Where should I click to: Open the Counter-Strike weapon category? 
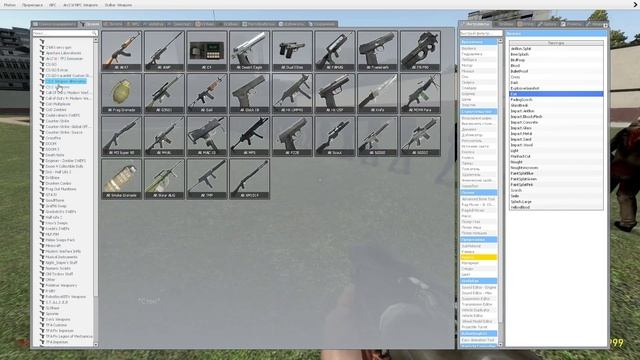[x=57, y=121]
